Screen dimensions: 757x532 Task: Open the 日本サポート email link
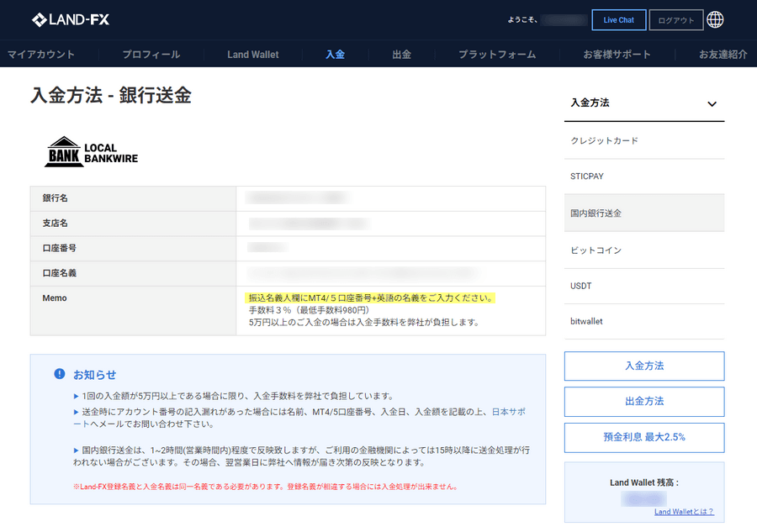click(508, 412)
